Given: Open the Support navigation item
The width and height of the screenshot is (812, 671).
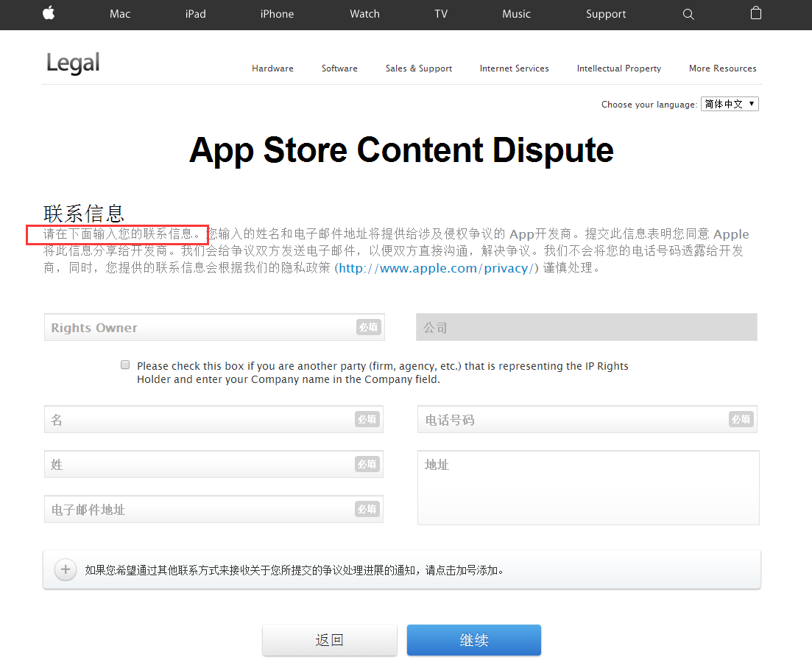Looking at the screenshot, I should pyautogui.click(x=606, y=14).
